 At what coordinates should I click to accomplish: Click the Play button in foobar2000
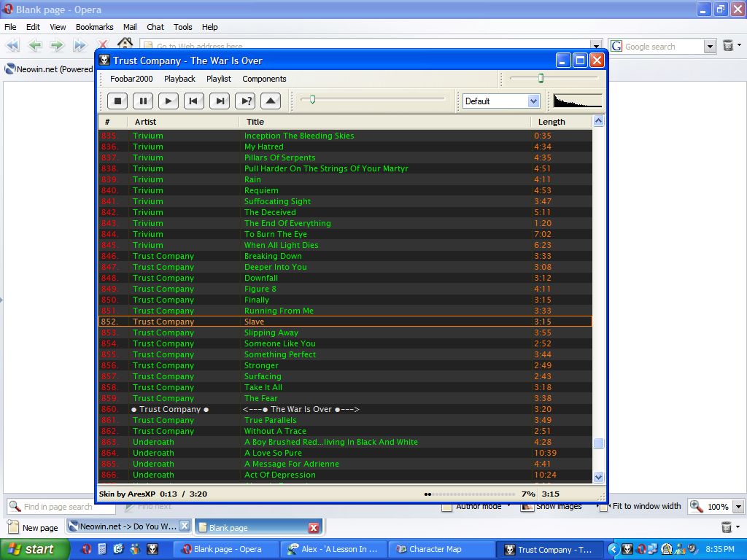tap(169, 101)
